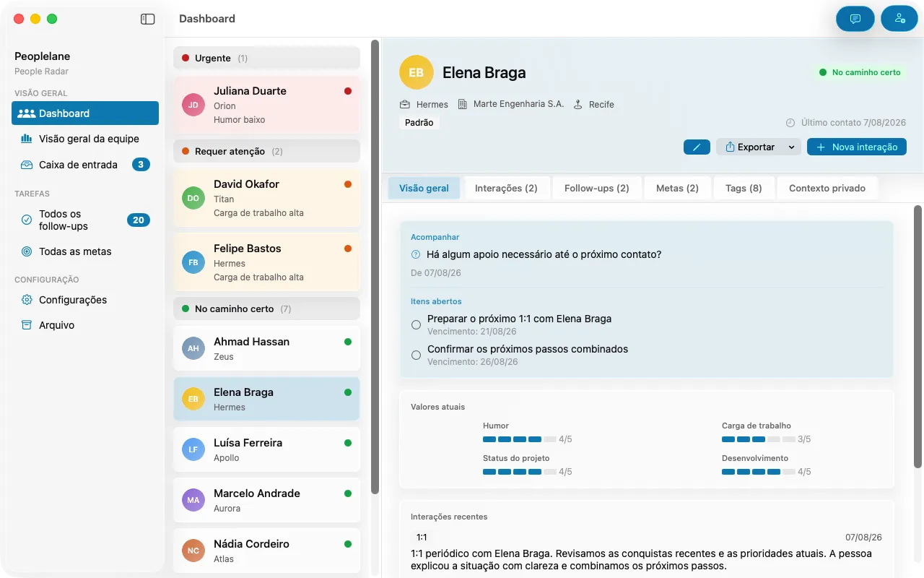Click the question mark icon under Acompanhar
924x578 pixels.
tap(416, 254)
